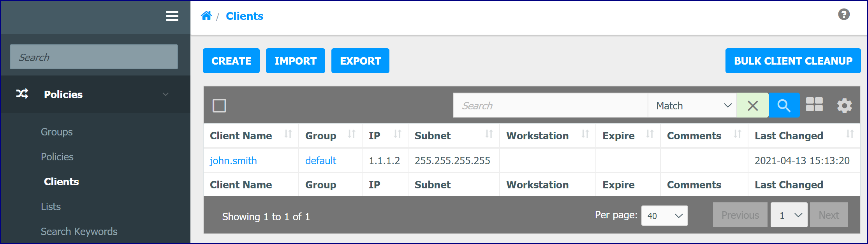Go to Groups in sidebar

coord(57,132)
